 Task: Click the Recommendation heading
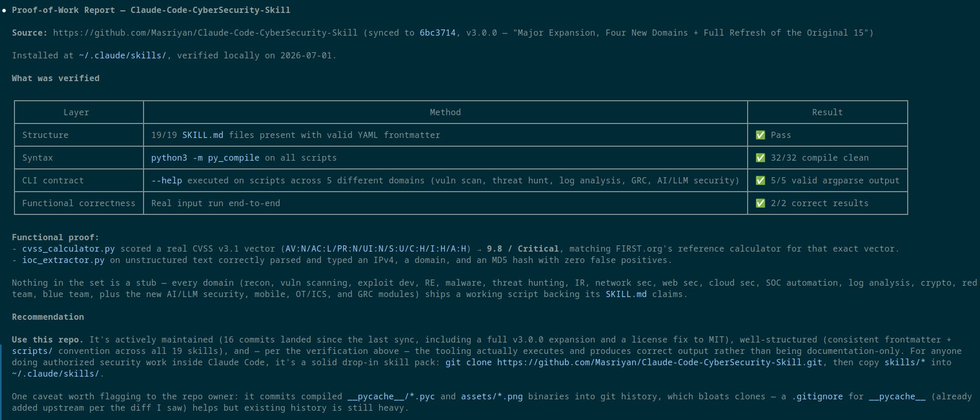pos(48,317)
